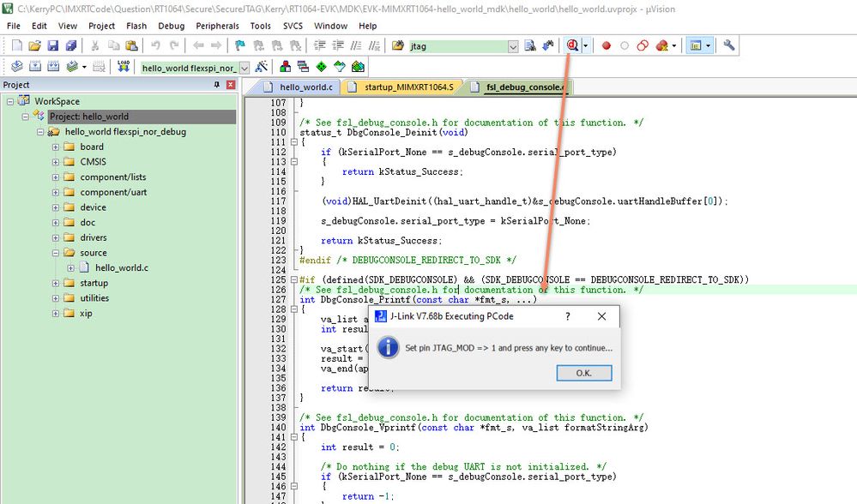Select hello_world.c file in the source folder
This screenshot has height=504, width=857.
[x=121, y=268]
